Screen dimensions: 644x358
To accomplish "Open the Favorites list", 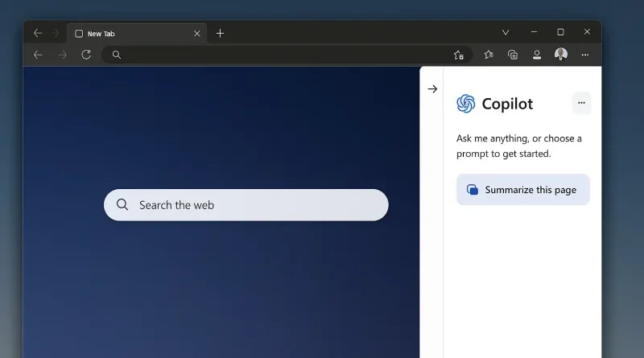I will coord(489,55).
